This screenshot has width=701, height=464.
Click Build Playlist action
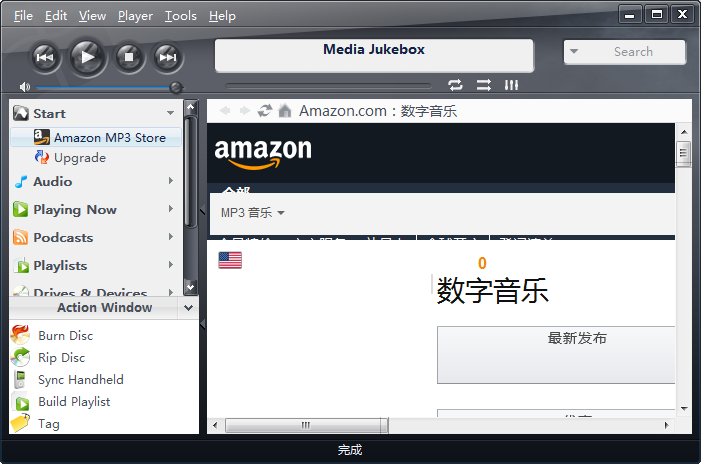[x=74, y=401]
